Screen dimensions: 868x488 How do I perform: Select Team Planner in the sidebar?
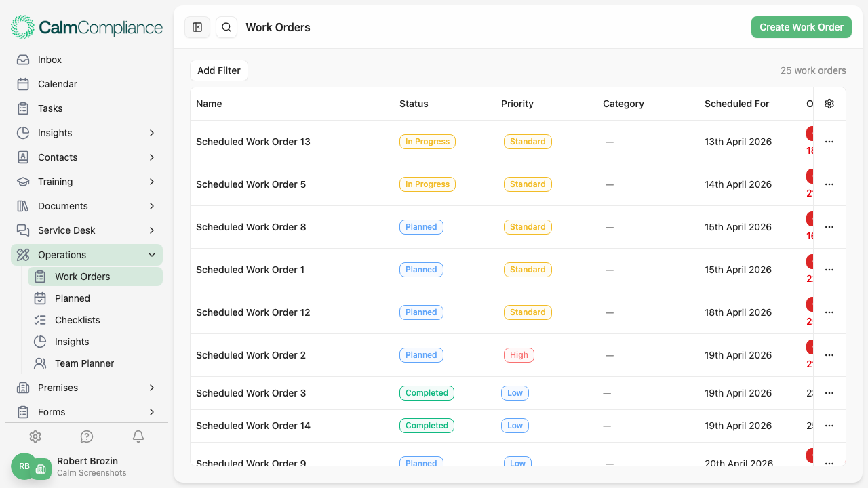pos(95,363)
